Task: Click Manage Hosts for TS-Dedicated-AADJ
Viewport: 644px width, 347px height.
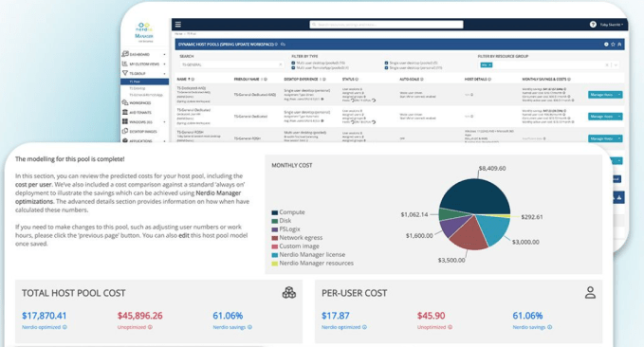Action: coord(601,95)
